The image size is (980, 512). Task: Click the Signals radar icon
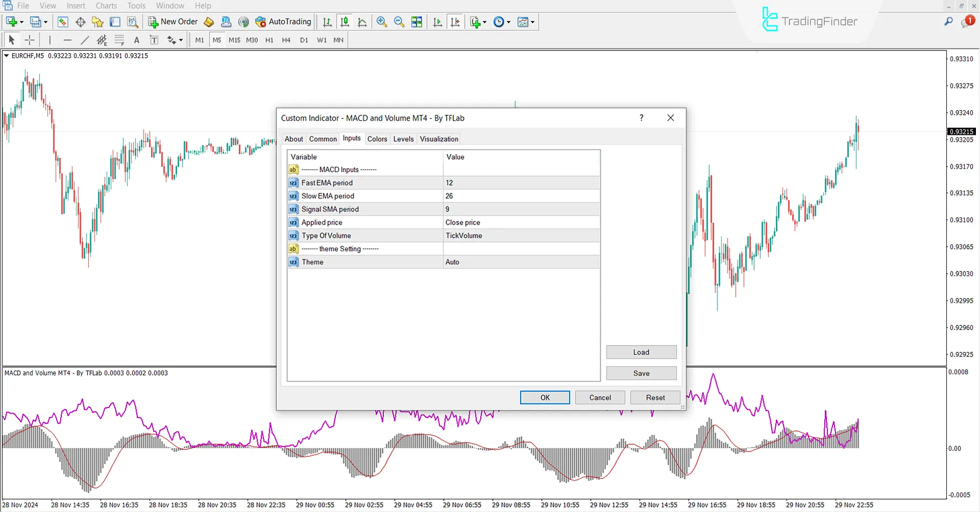click(243, 22)
